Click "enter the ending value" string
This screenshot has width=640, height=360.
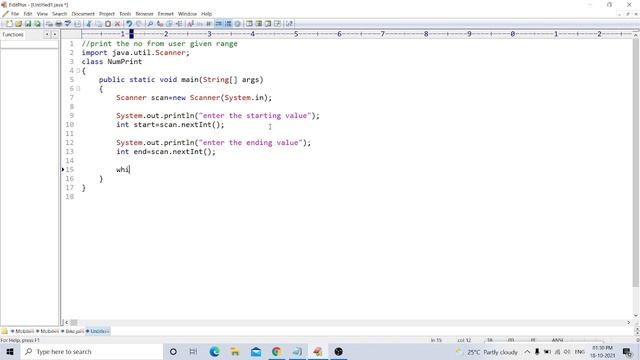(251, 142)
